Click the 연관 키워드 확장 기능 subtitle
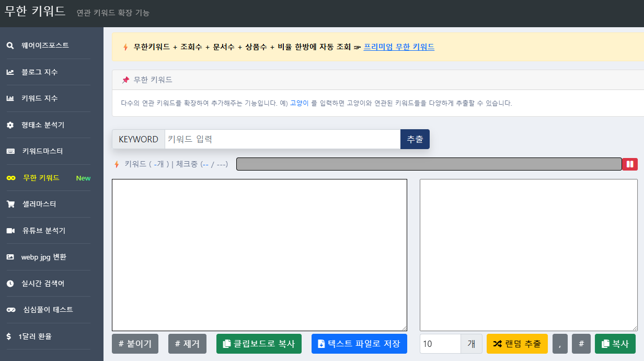Viewport: 644px width, 361px height. click(x=113, y=13)
